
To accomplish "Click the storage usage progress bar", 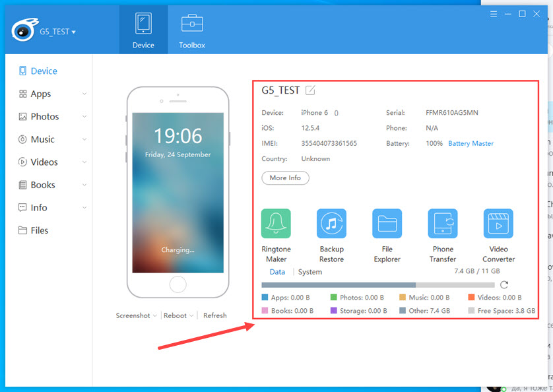I will click(378, 284).
